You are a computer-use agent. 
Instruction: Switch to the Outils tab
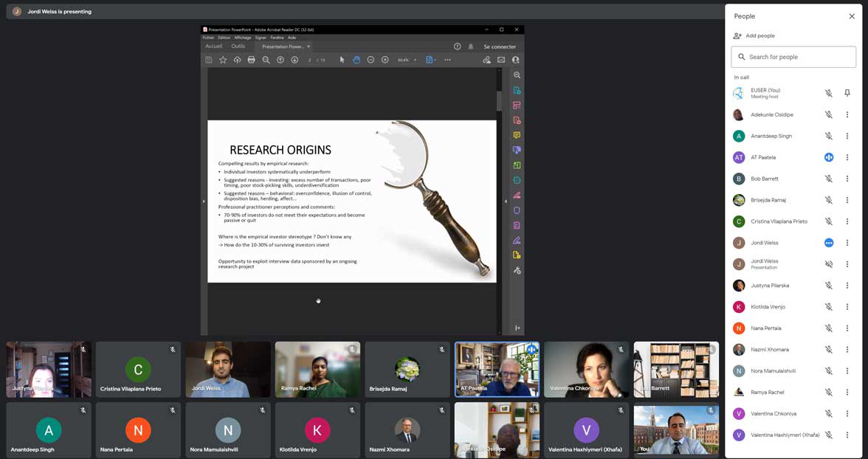pos(238,46)
